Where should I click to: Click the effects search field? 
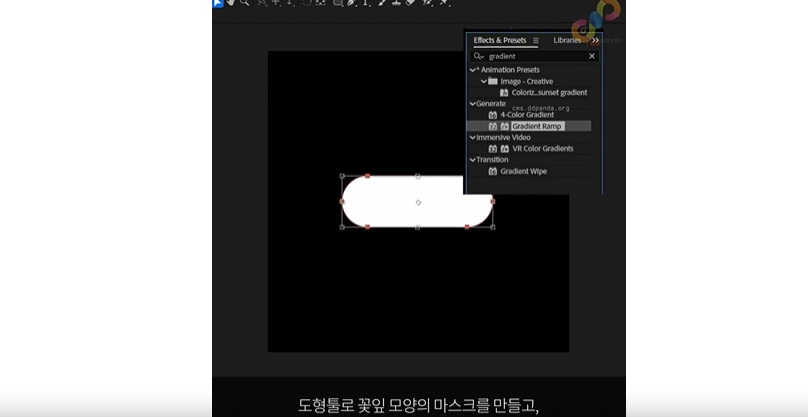tap(535, 56)
